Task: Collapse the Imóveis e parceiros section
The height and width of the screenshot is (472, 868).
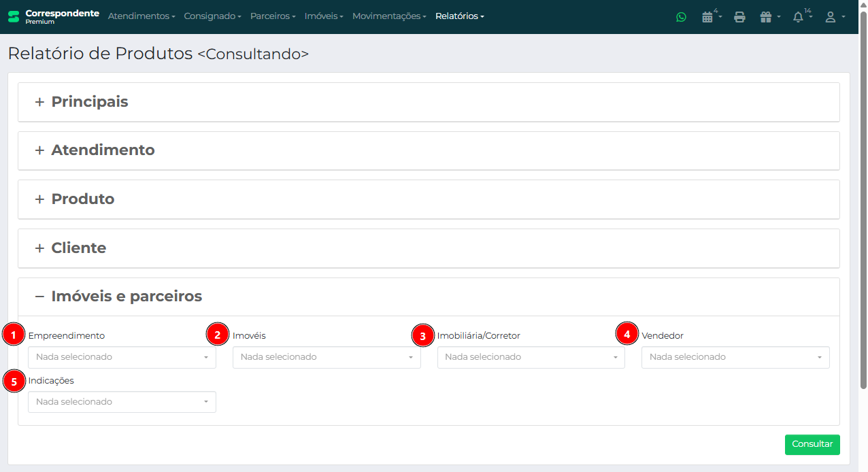Action: pyautogui.click(x=126, y=297)
